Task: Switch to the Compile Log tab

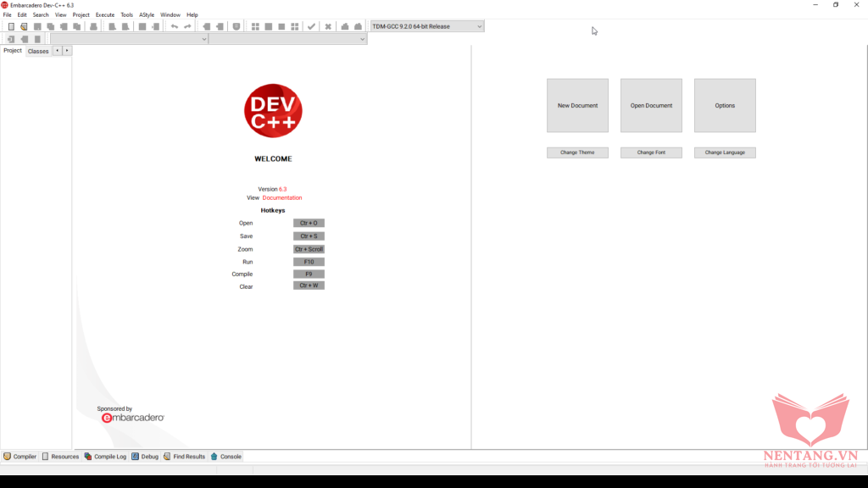Action: [x=105, y=457]
